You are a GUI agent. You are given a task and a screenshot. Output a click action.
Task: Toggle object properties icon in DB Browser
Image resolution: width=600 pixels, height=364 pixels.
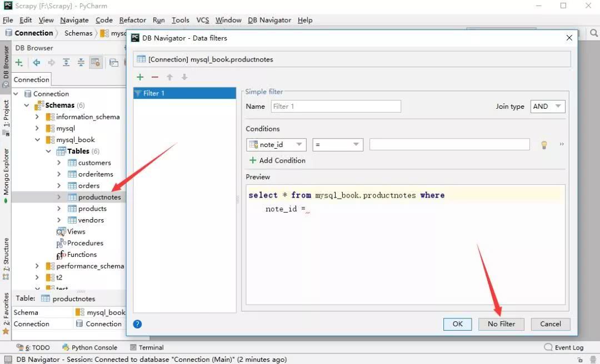tap(96, 62)
